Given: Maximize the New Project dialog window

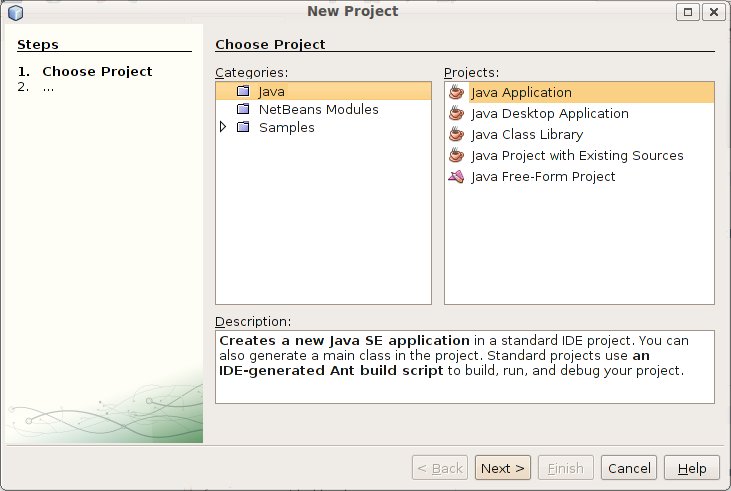Looking at the screenshot, I should (x=688, y=12).
